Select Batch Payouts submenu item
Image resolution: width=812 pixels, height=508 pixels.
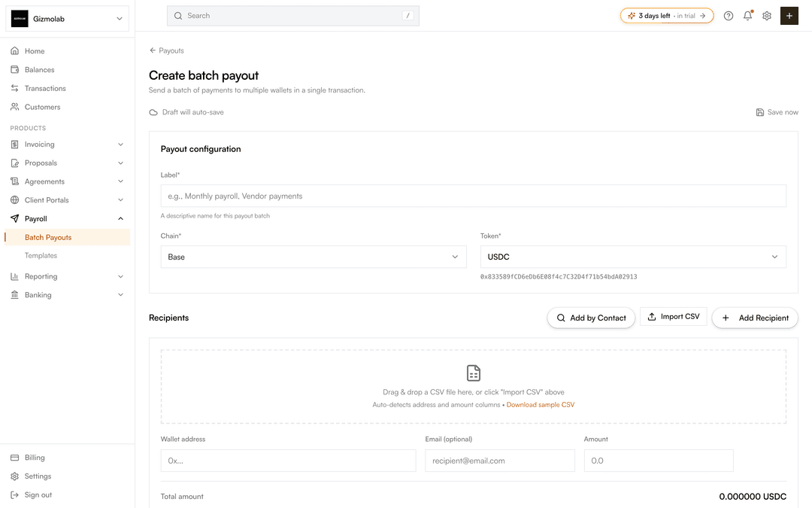coord(68,237)
